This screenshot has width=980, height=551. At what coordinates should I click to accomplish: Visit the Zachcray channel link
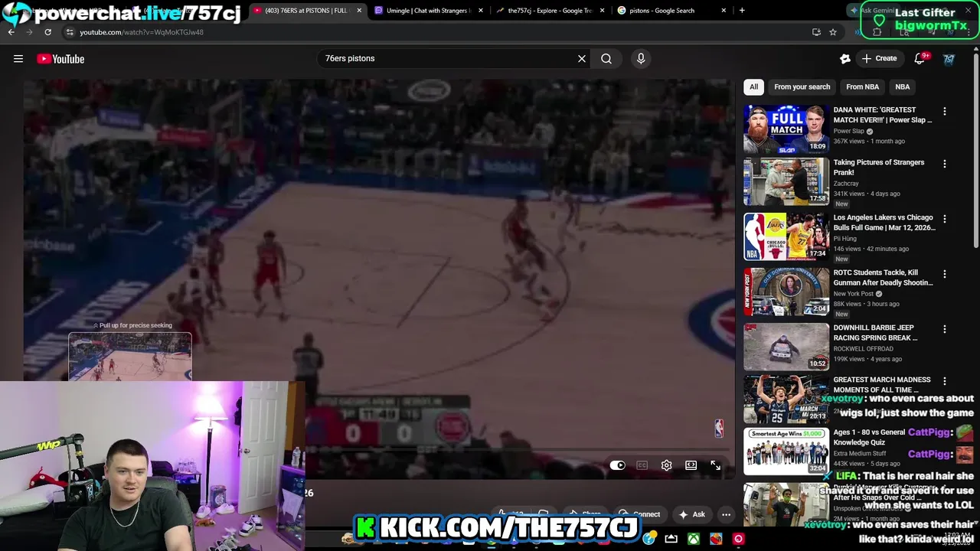[x=846, y=184]
